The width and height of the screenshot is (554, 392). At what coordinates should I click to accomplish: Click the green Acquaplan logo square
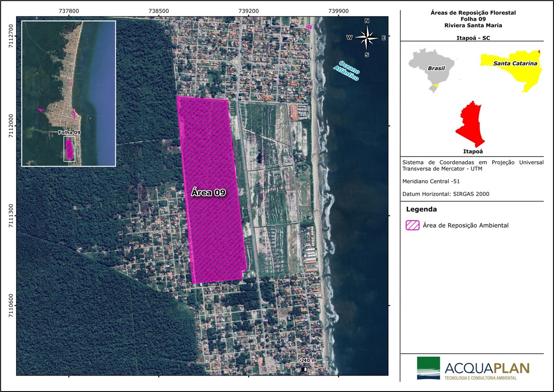point(428,368)
